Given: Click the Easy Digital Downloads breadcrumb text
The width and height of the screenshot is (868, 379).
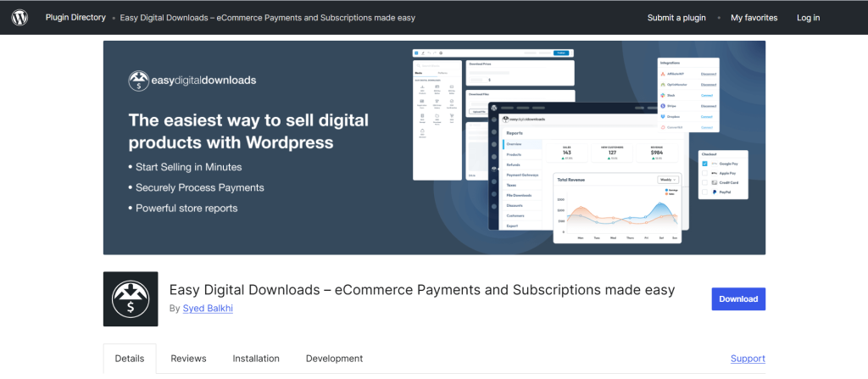Looking at the screenshot, I should coord(267,18).
